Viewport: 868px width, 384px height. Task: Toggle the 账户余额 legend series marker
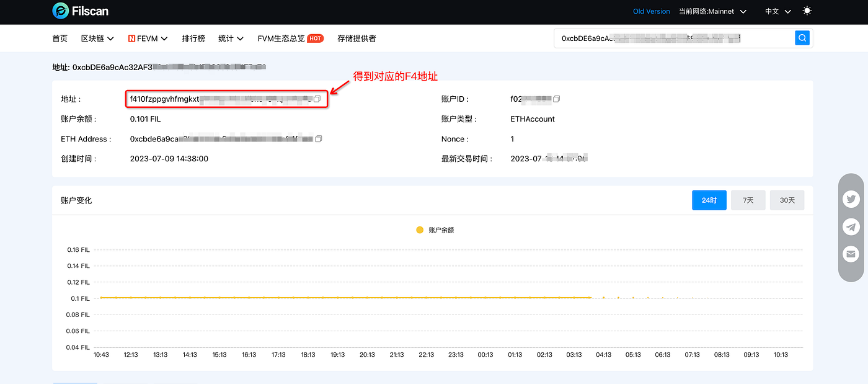point(420,230)
